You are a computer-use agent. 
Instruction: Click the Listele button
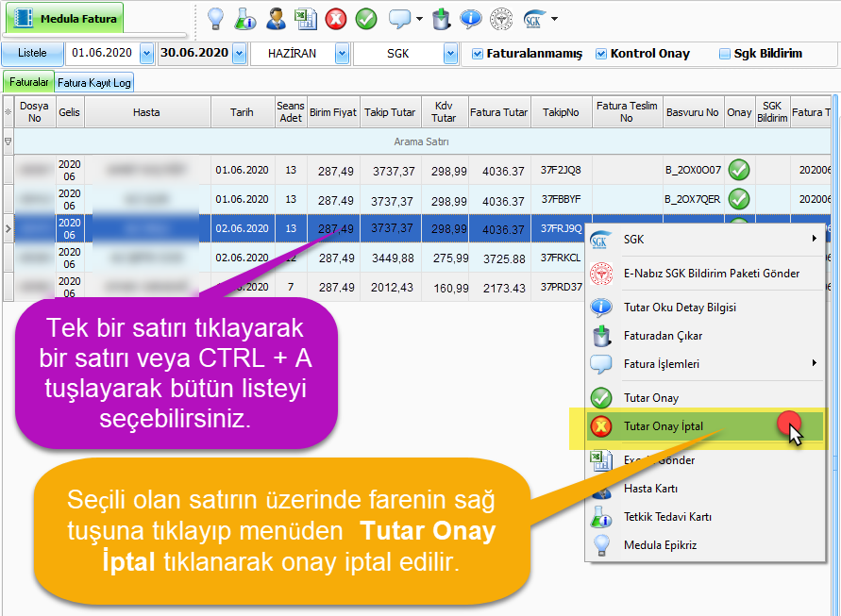coord(32,53)
